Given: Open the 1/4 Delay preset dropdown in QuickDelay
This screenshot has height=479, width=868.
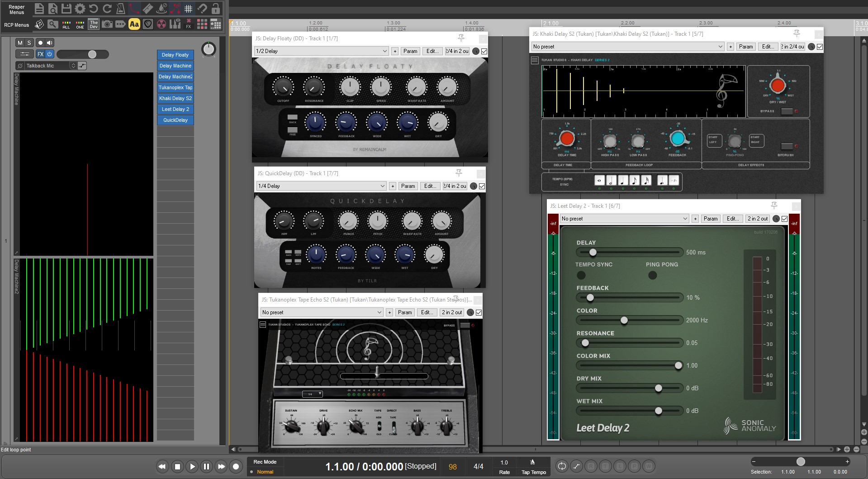Looking at the screenshot, I should [x=321, y=186].
